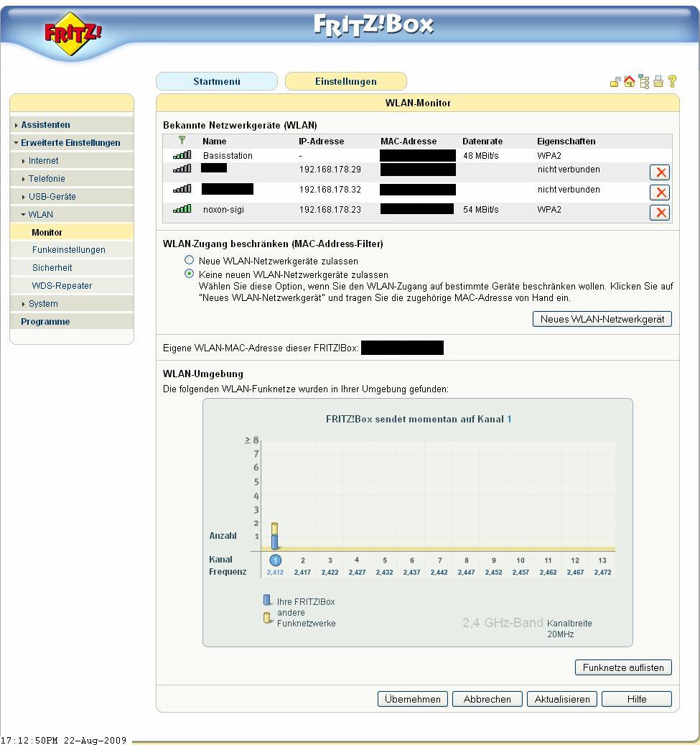
Task: Click signal strength icon of noxon-sigi
Action: tap(182, 208)
